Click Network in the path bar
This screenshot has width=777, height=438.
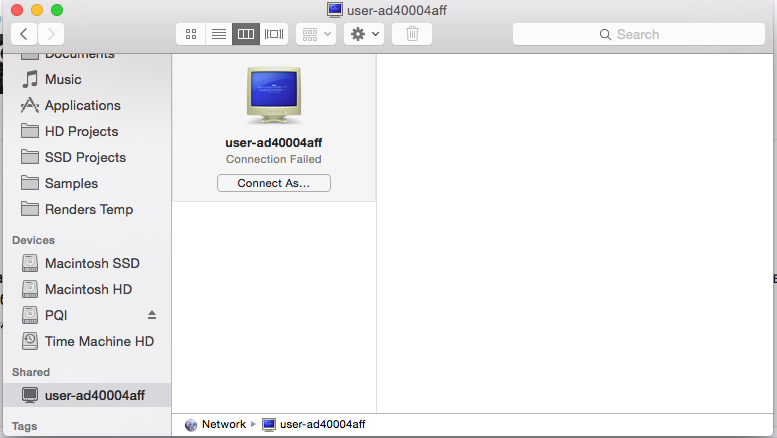click(x=223, y=424)
